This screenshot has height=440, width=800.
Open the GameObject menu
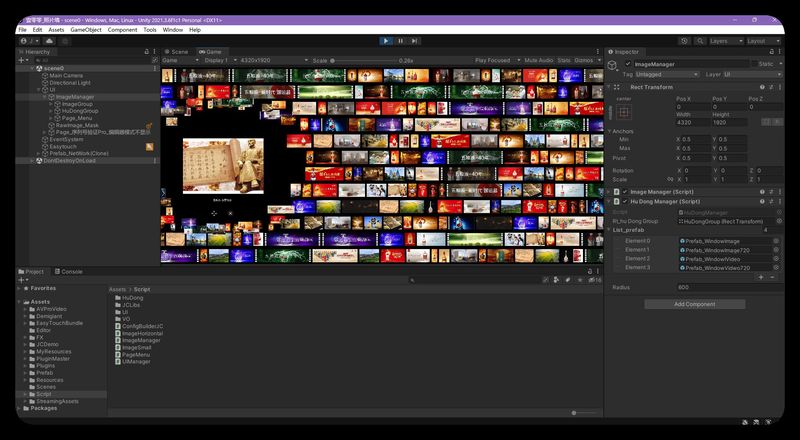86,30
